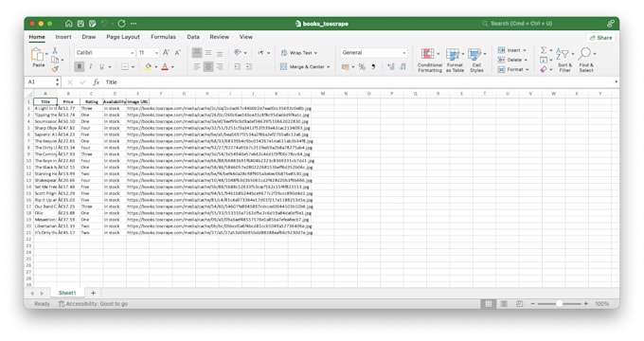The image size is (644, 341).
Task: Click zoom in plus button
Action: (x=586, y=304)
